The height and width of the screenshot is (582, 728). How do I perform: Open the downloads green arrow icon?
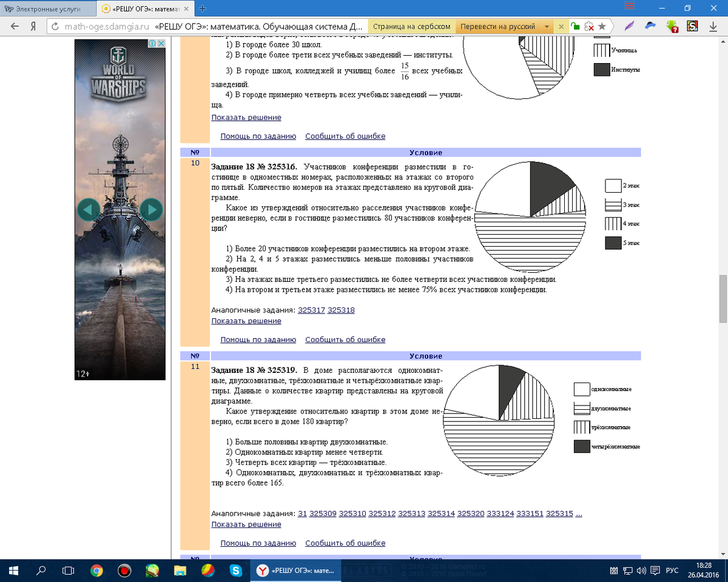point(672,27)
